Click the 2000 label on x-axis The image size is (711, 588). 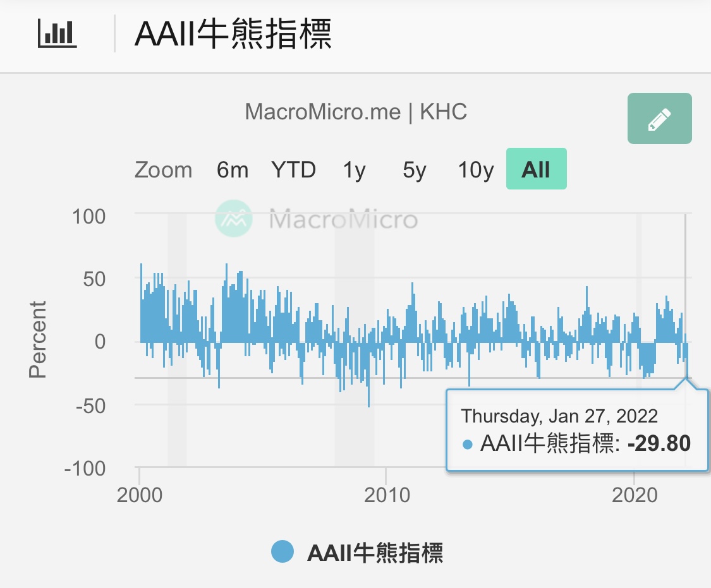tap(139, 494)
